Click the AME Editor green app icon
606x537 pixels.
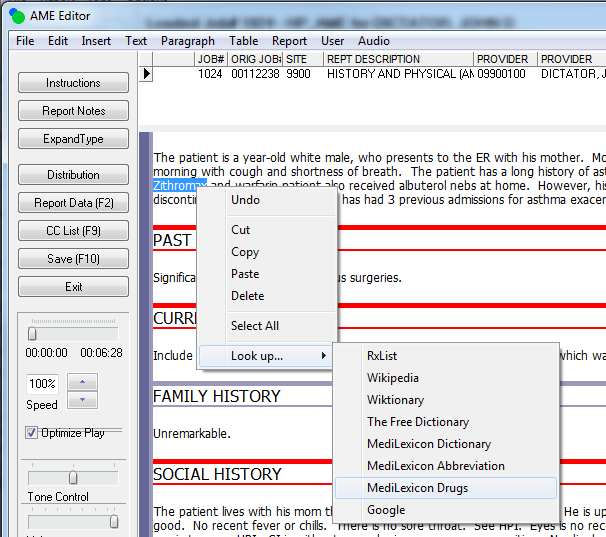(x=16, y=14)
